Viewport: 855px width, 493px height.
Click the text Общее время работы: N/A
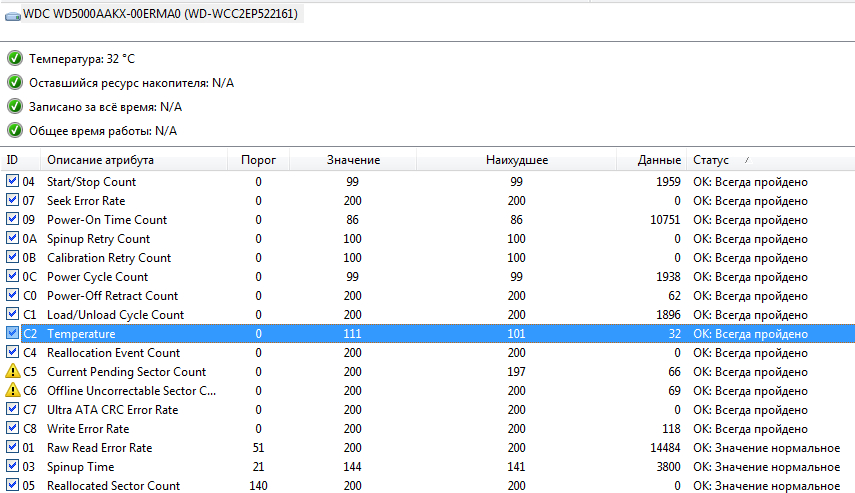pyautogui.click(x=103, y=131)
